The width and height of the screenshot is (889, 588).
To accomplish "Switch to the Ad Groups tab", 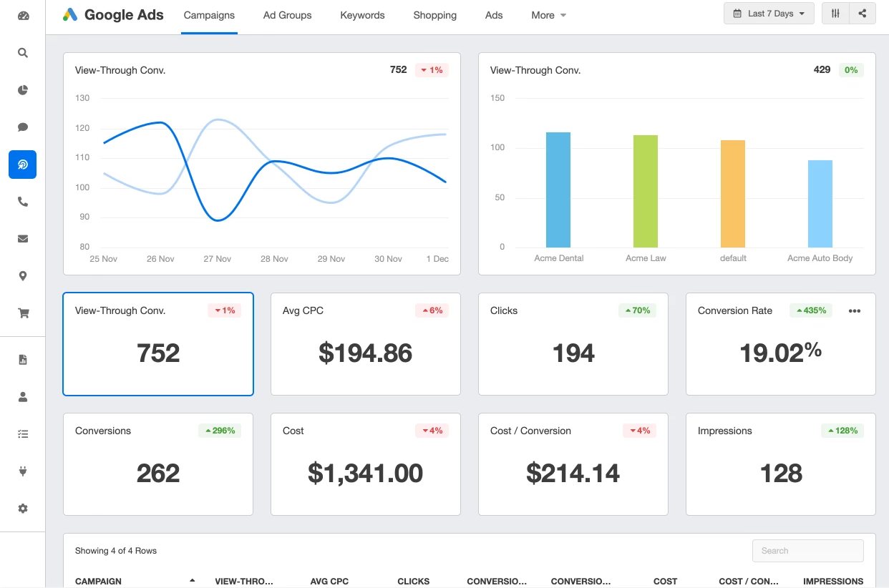I will [x=287, y=15].
